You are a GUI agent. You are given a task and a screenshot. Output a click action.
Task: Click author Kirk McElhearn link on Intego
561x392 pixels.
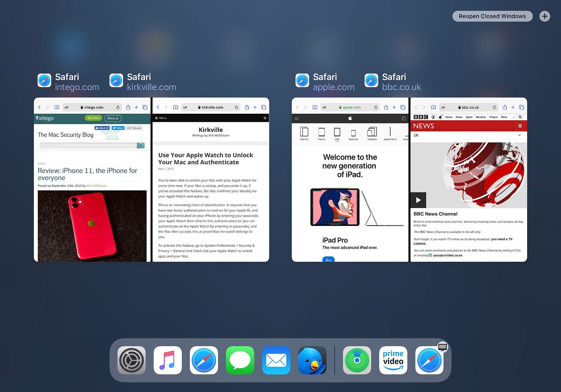pos(97,186)
